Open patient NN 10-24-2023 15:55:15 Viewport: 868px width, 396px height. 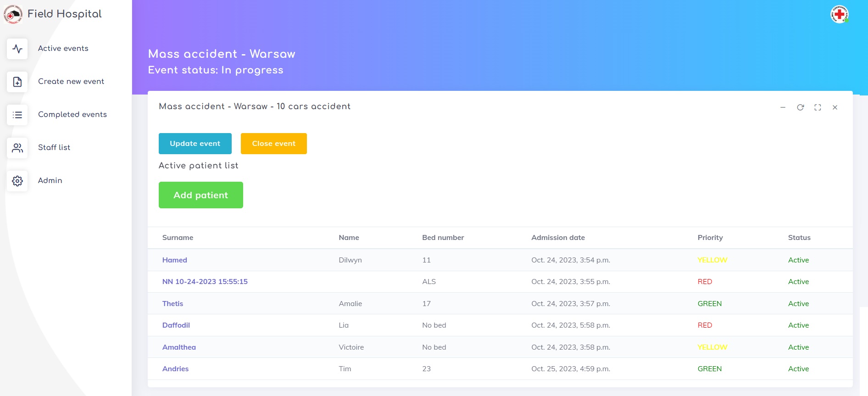[x=205, y=282]
